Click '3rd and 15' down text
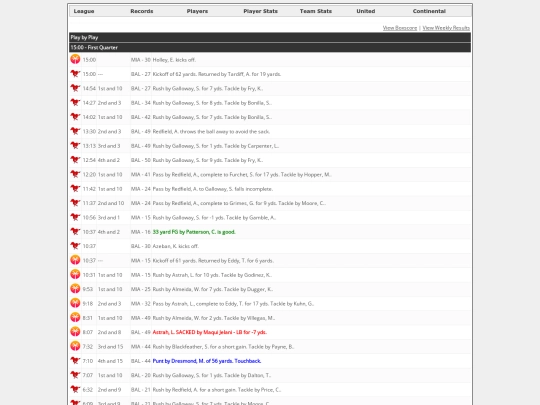540x405 pixels. (x=110, y=347)
